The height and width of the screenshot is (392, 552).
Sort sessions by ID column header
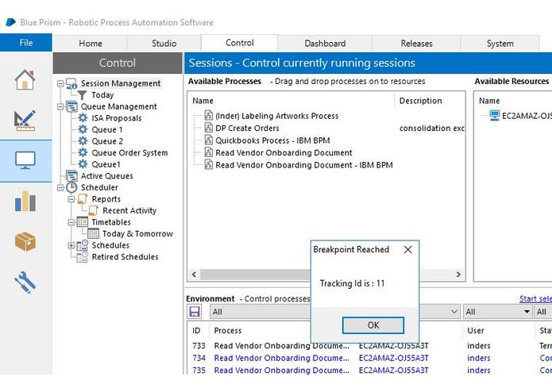196,330
